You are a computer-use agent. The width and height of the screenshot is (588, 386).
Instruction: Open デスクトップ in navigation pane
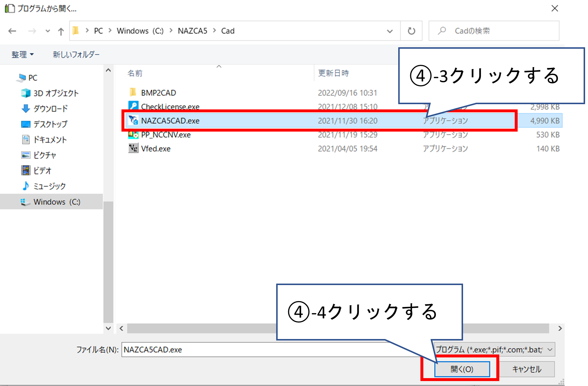coord(51,124)
